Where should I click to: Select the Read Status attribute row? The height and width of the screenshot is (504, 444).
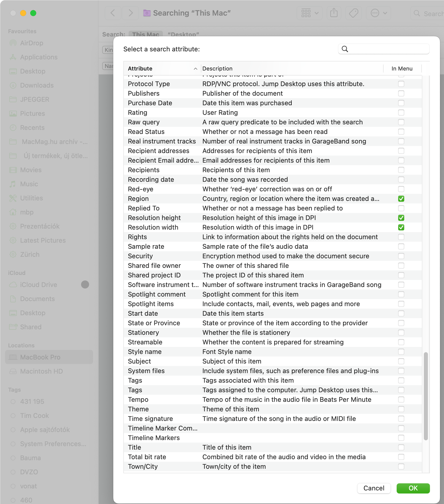click(273, 132)
